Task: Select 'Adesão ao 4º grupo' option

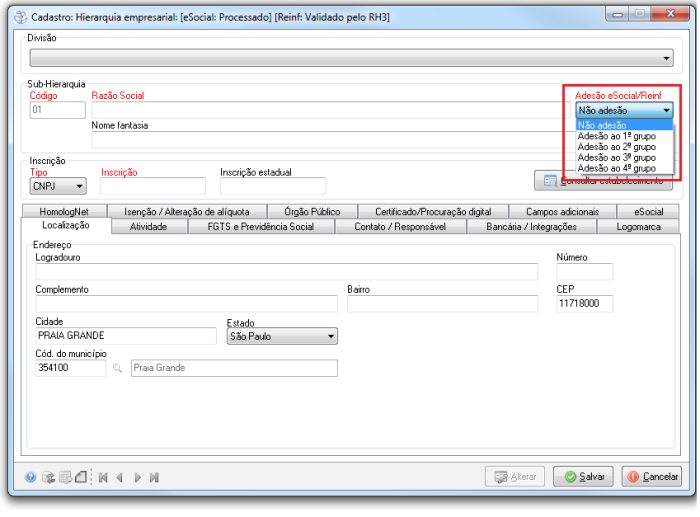Action: pyautogui.click(x=617, y=169)
